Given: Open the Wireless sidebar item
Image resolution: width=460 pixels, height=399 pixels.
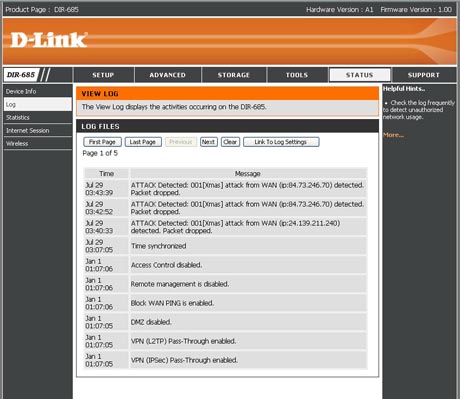Looking at the screenshot, I should pyautogui.click(x=38, y=143).
